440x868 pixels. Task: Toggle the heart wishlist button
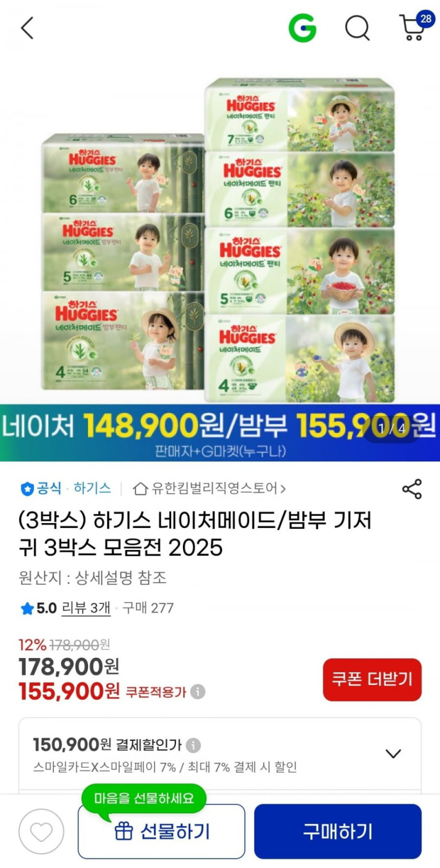point(41,832)
